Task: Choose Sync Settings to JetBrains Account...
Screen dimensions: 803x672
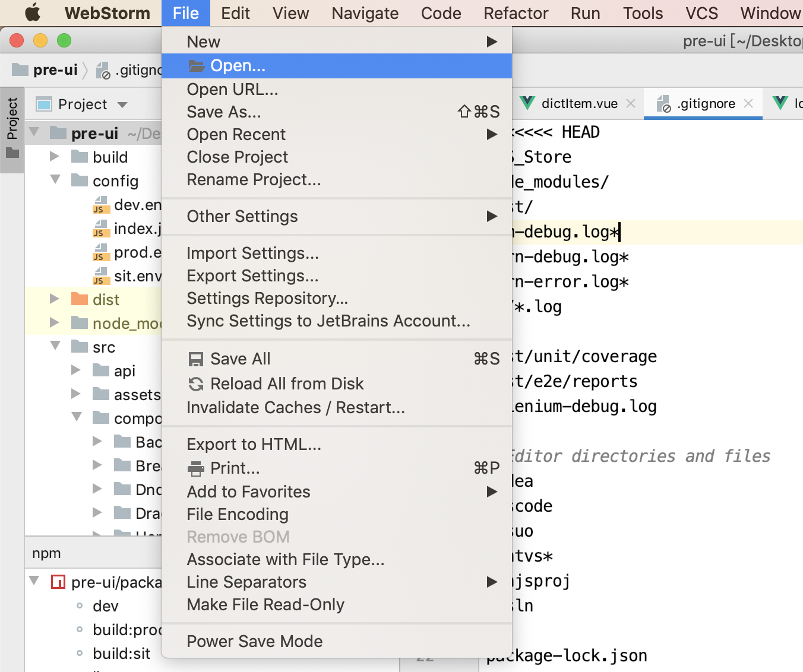Action: tap(336, 321)
